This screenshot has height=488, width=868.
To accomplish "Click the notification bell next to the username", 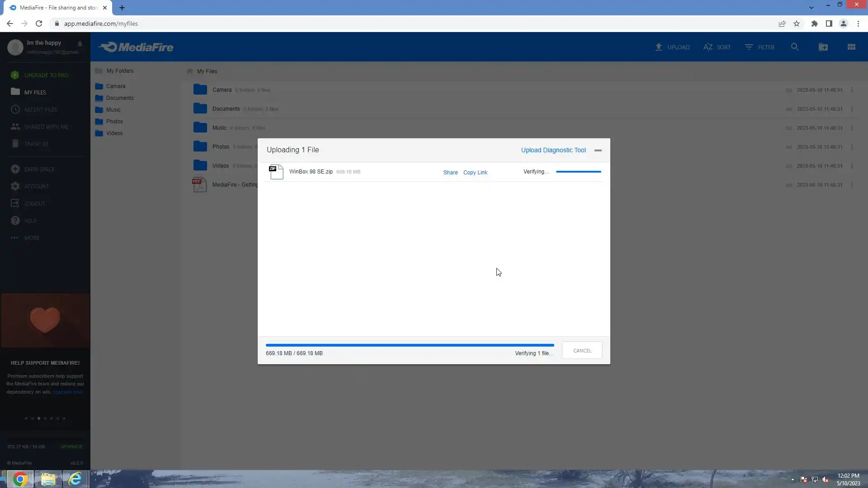I will click(80, 43).
